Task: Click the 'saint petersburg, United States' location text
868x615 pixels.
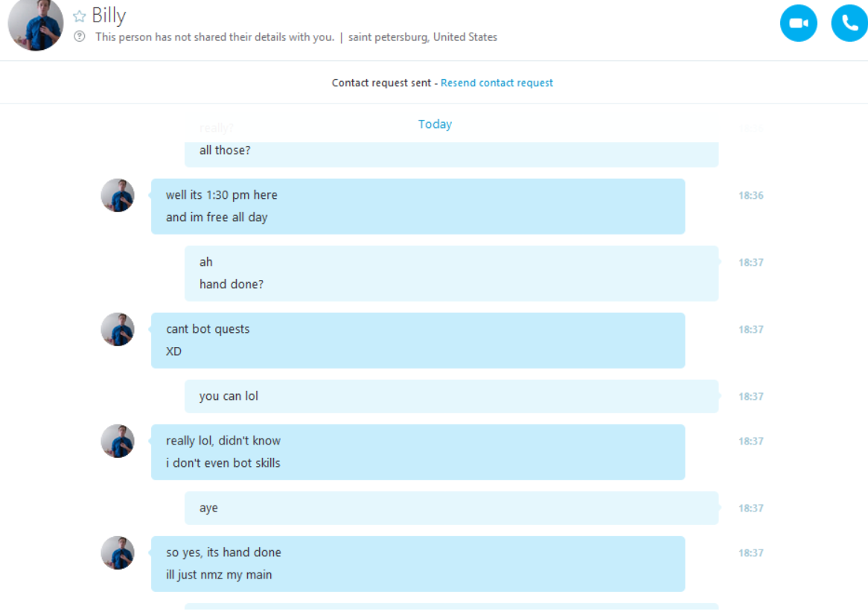Action: click(x=422, y=37)
